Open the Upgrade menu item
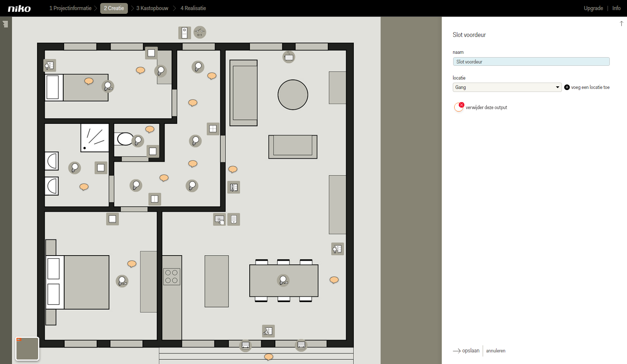The width and height of the screenshot is (627, 364). [593, 8]
